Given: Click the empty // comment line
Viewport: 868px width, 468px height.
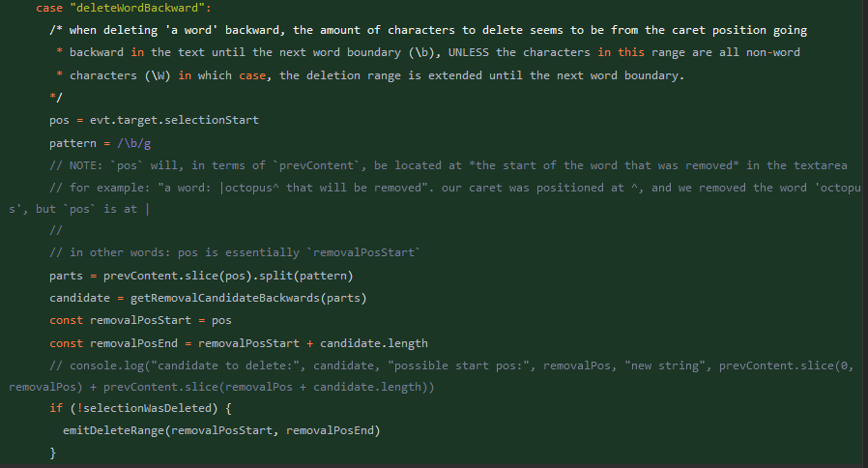Looking at the screenshot, I should pyautogui.click(x=55, y=230).
